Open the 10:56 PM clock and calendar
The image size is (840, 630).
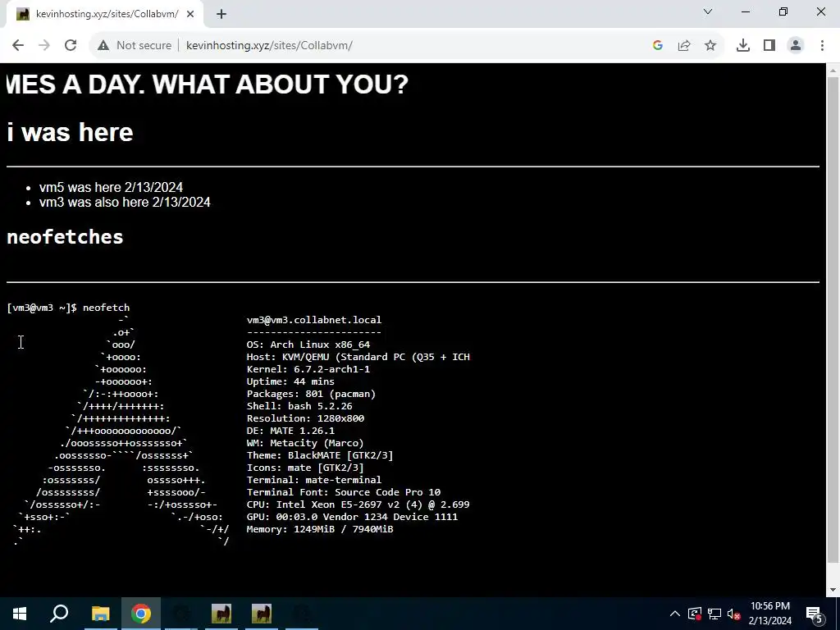coord(769,614)
